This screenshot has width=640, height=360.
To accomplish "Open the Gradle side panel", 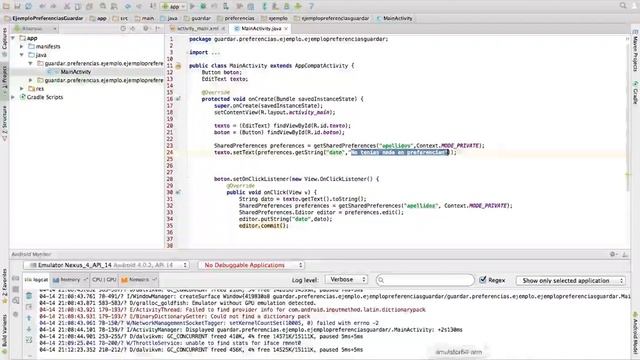I will pyautogui.click(x=635, y=92).
